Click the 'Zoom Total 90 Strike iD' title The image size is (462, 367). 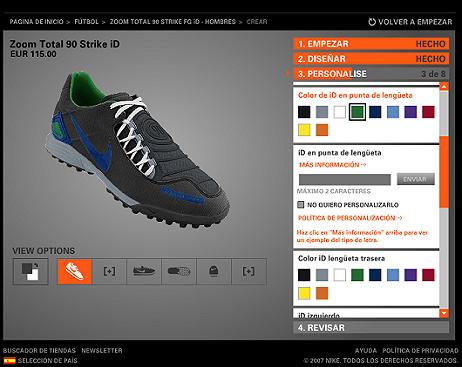pyautogui.click(x=65, y=44)
